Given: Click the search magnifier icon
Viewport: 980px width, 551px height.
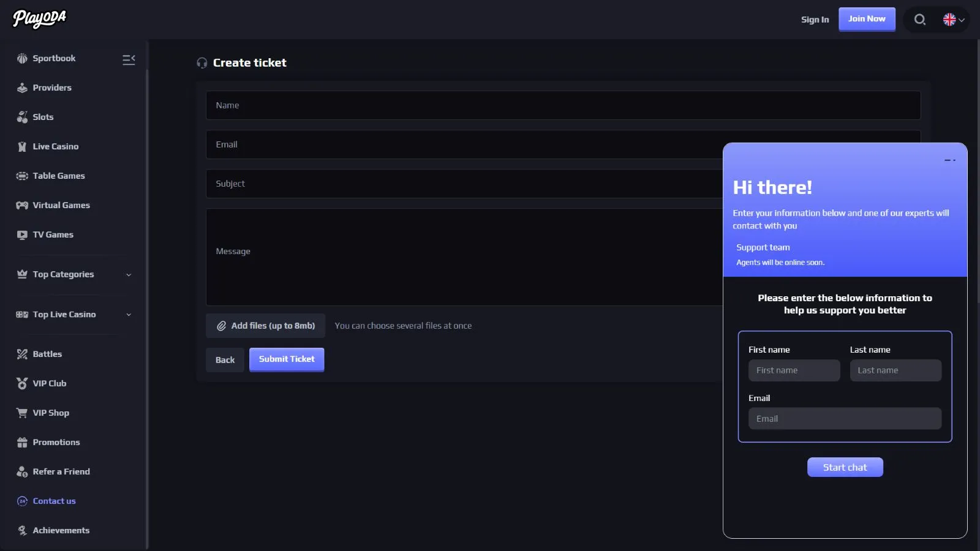Looking at the screenshot, I should click(x=919, y=20).
